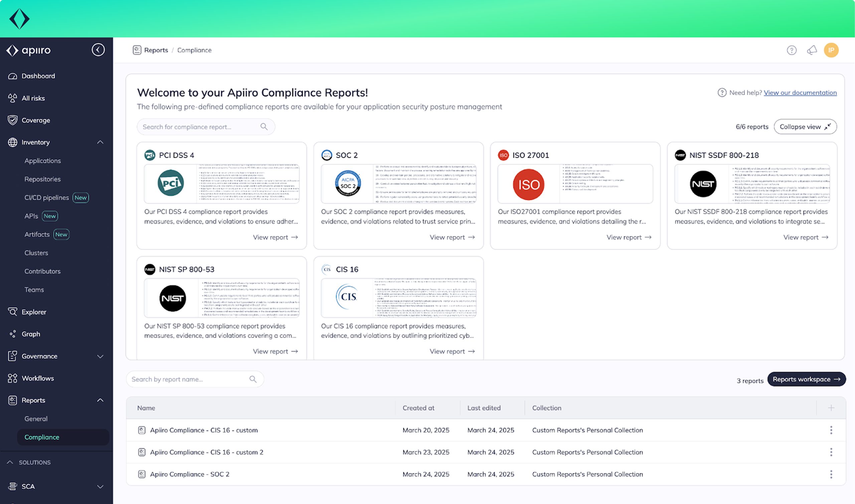Viewport: 855px width, 504px height.
Task: Go to Reports workspace
Action: coord(806,380)
